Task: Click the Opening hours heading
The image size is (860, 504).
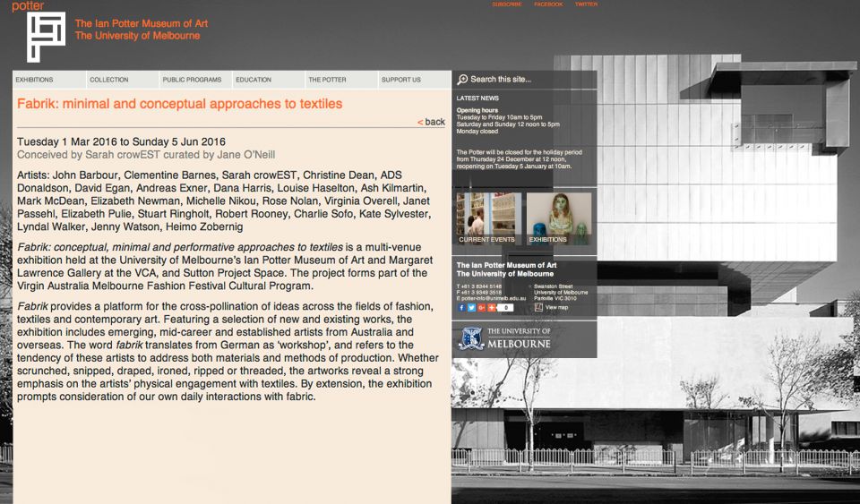Action: 477,110
